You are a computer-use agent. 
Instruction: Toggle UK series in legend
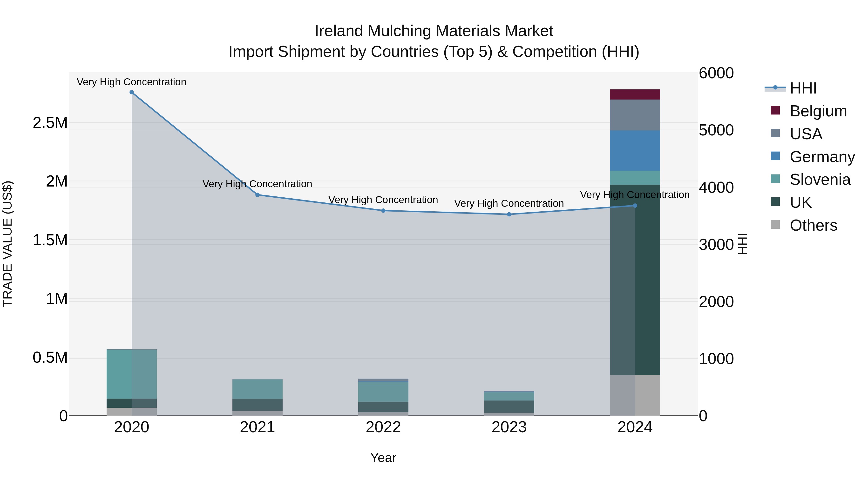pos(791,202)
